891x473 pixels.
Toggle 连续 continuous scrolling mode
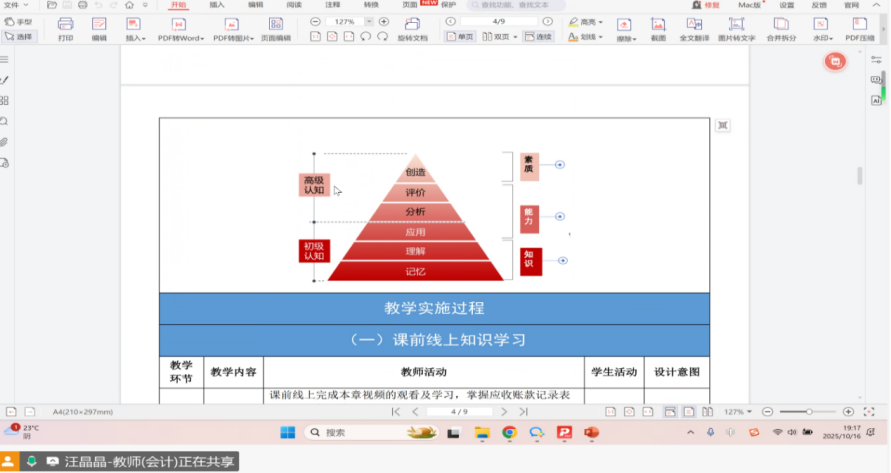click(x=538, y=37)
